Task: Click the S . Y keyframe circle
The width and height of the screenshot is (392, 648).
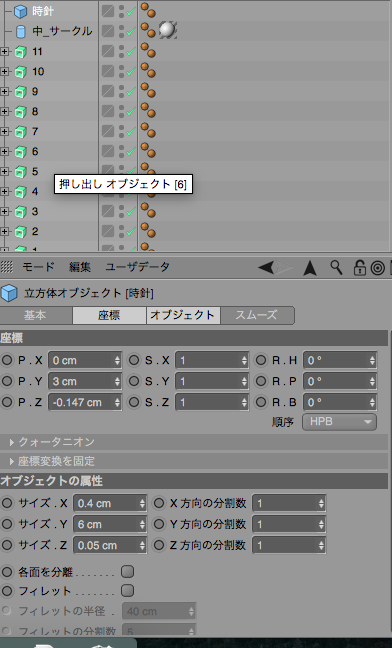Action: pyautogui.click(x=134, y=381)
